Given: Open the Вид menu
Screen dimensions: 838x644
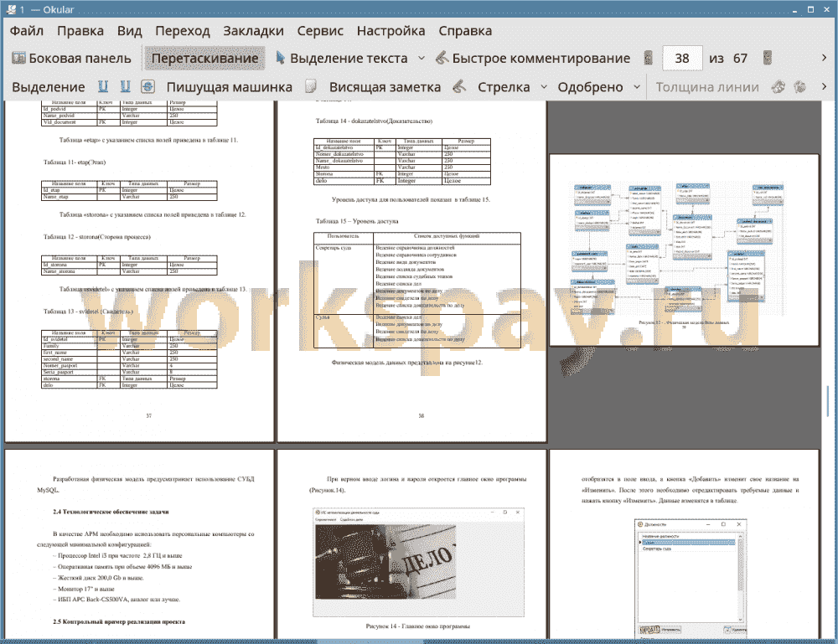Looking at the screenshot, I should 129,31.
